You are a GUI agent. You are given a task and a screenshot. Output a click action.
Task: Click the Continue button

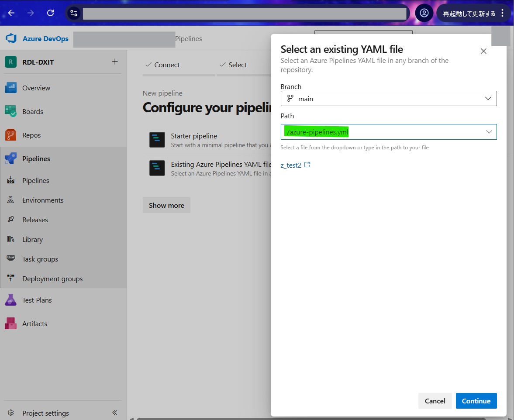click(x=476, y=401)
